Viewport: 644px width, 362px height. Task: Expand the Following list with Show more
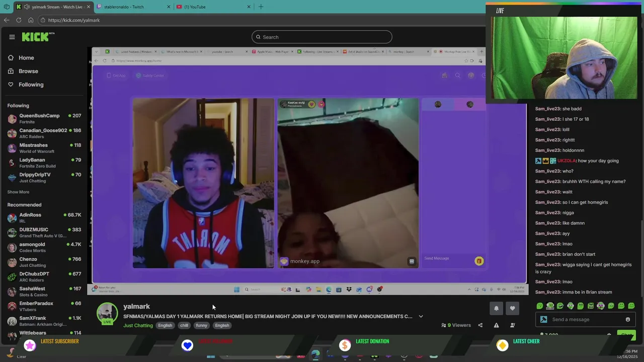click(18, 192)
